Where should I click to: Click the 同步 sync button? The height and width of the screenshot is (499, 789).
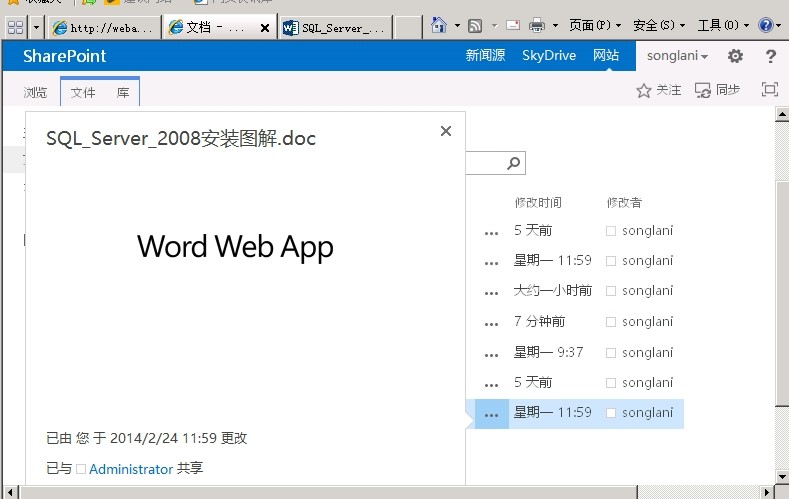click(718, 90)
